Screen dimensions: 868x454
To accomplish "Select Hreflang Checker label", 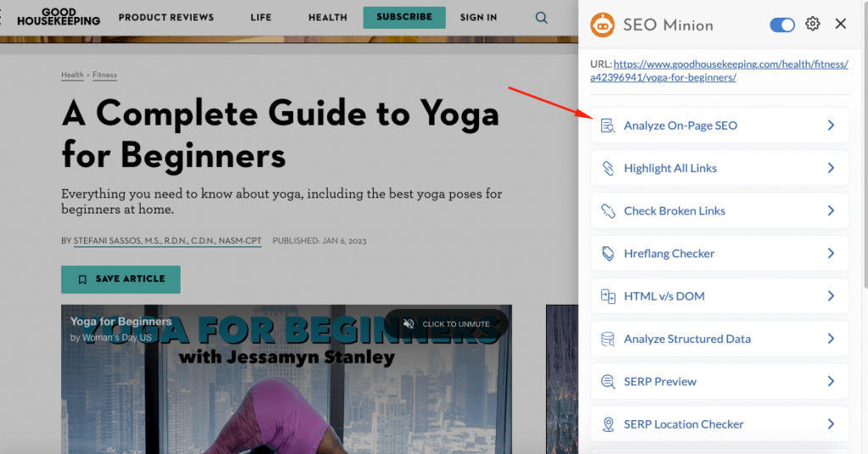I will click(x=670, y=253).
